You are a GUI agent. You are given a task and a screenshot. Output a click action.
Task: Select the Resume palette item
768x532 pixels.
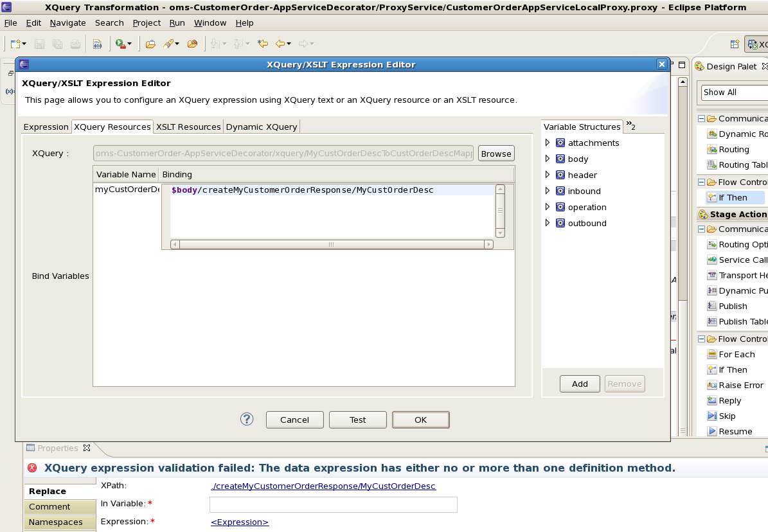pos(730,431)
